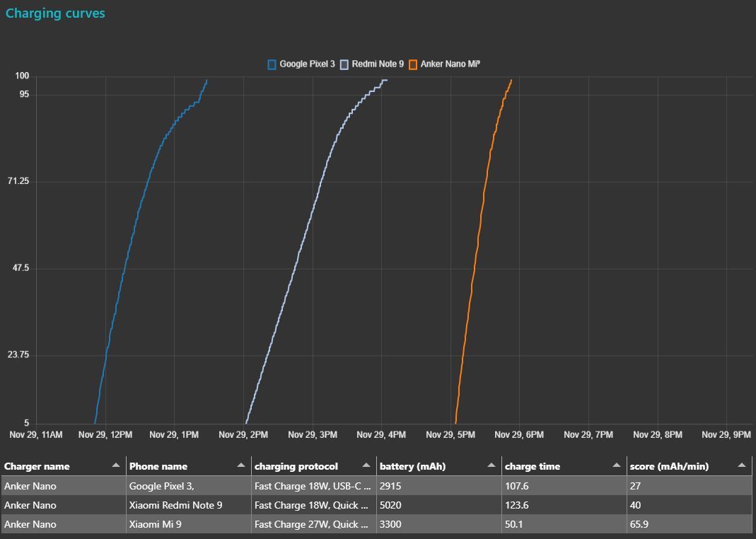Image resolution: width=756 pixels, height=539 pixels.
Task: Toggle Google Pixel 3 legend swatch
Action: click(x=272, y=64)
